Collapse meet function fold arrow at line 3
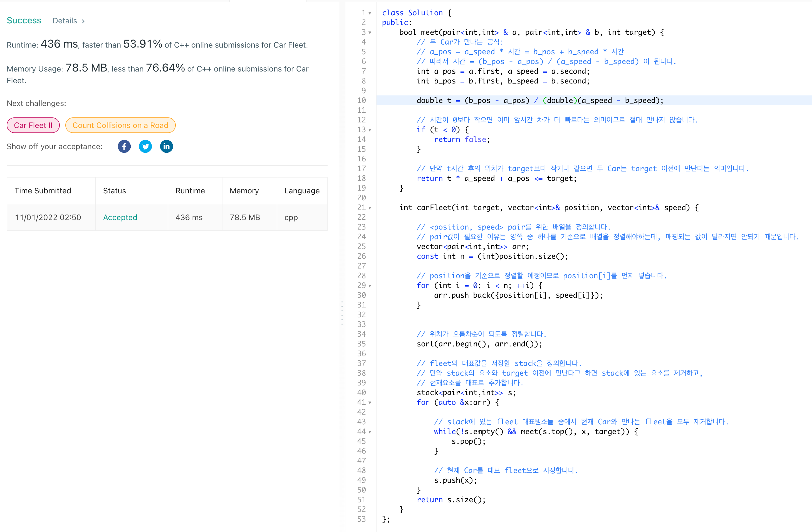This screenshot has height=532, width=812. (370, 33)
